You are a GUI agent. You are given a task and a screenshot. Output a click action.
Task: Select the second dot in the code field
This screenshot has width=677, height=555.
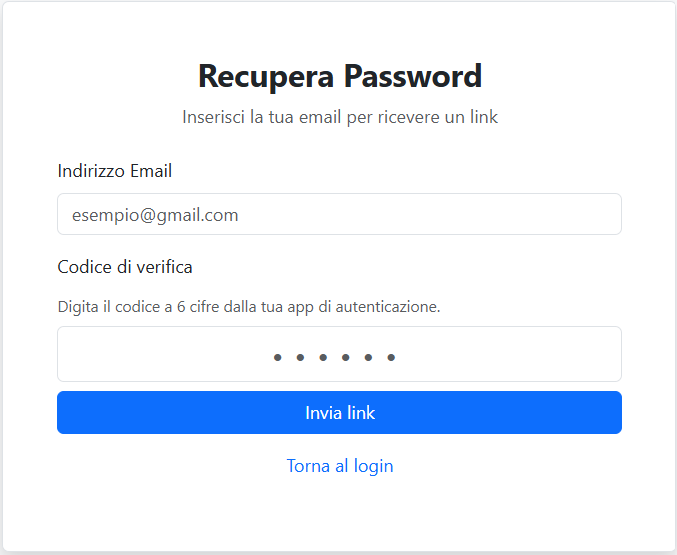coord(300,357)
